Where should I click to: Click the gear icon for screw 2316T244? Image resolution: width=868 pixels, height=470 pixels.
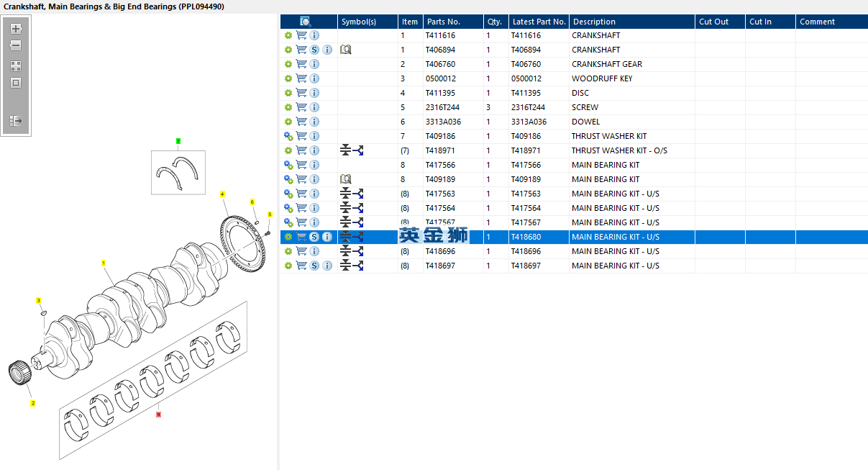click(x=288, y=107)
